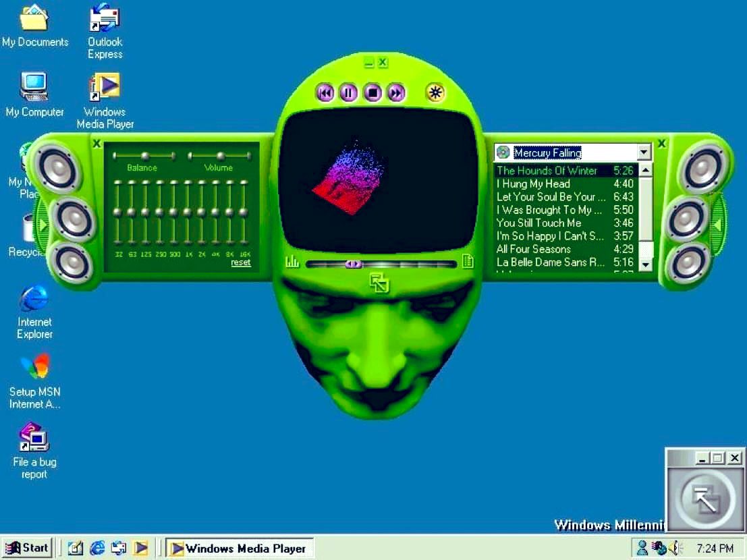The height and width of the screenshot is (560, 747).
Task: Open My Computer desktop icon
Action: [34, 95]
